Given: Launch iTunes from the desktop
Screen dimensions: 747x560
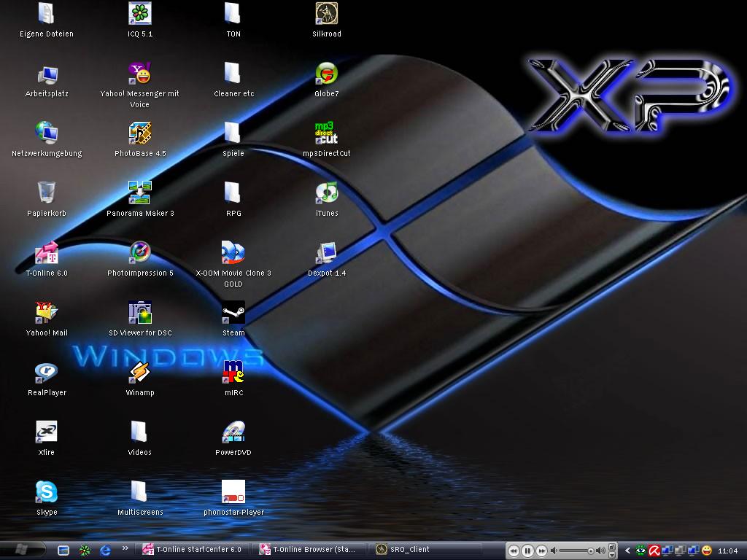Looking at the screenshot, I should [x=327, y=193].
